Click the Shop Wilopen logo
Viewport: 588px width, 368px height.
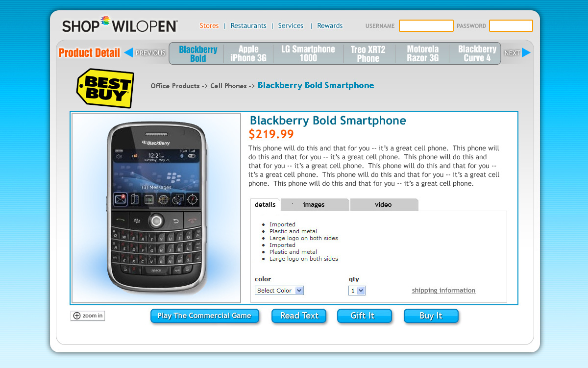click(x=120, y=25)
